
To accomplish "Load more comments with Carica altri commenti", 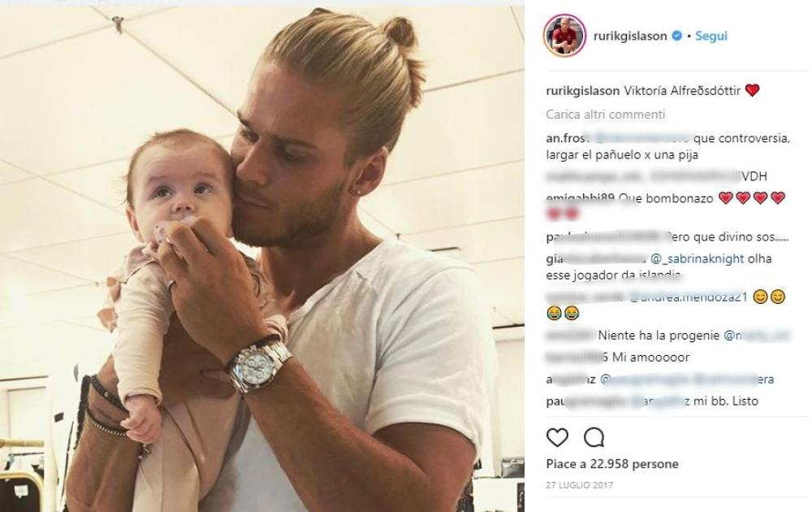I will point(606,114).
